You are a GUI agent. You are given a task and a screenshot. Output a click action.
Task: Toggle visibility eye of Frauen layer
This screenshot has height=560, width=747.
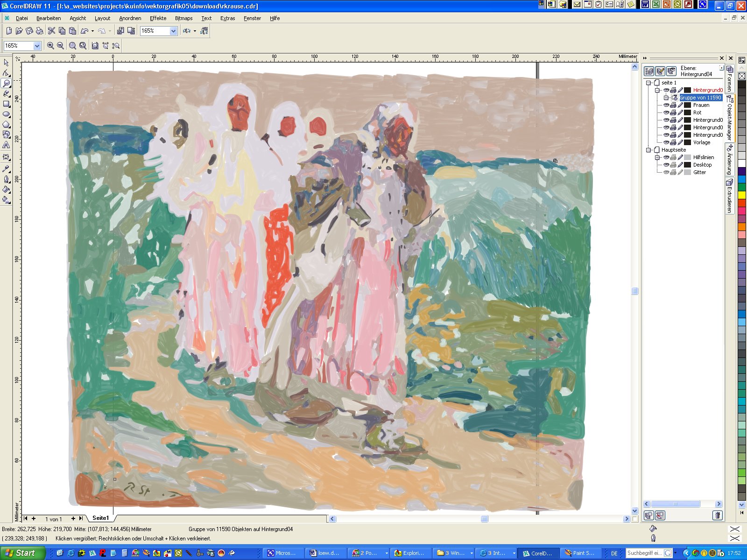(667, 105)
